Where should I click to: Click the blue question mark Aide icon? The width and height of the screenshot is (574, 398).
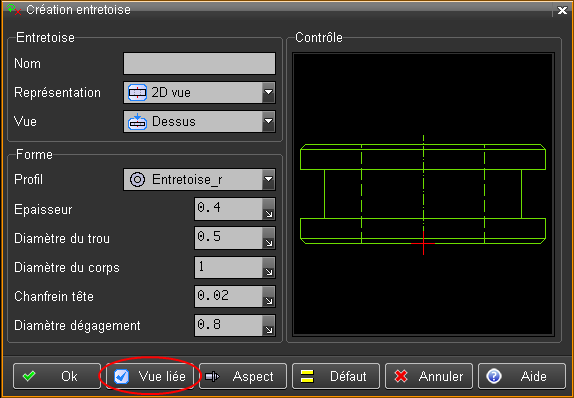(494, 376)
